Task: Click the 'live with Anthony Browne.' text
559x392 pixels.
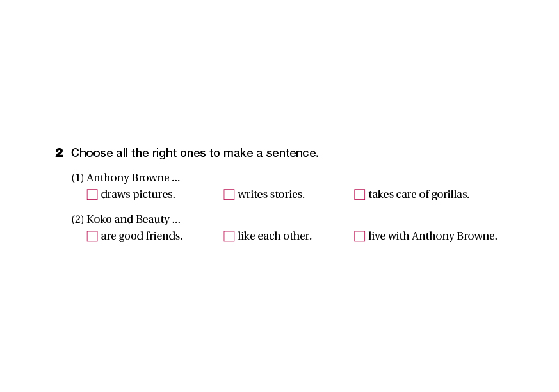Action: coord(433,236)
